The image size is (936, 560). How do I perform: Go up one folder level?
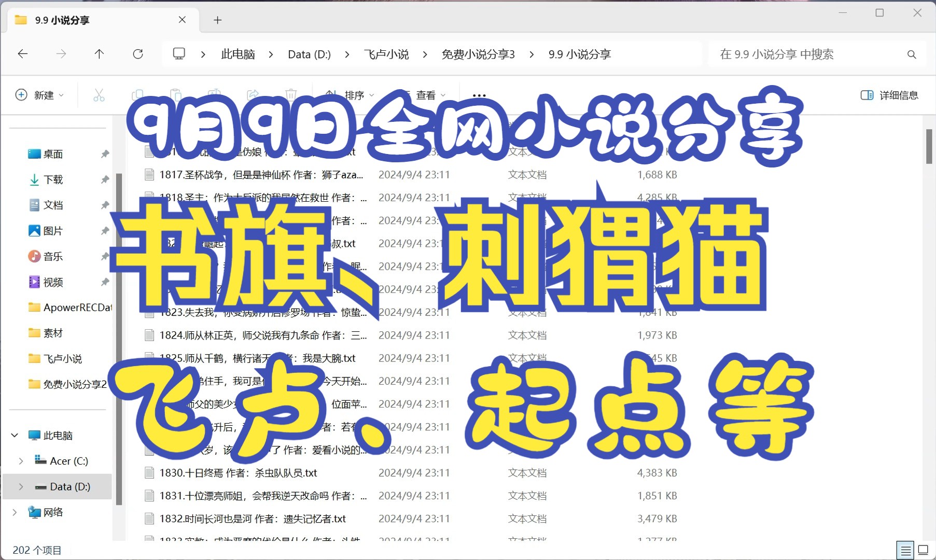[x=99, y=54]
